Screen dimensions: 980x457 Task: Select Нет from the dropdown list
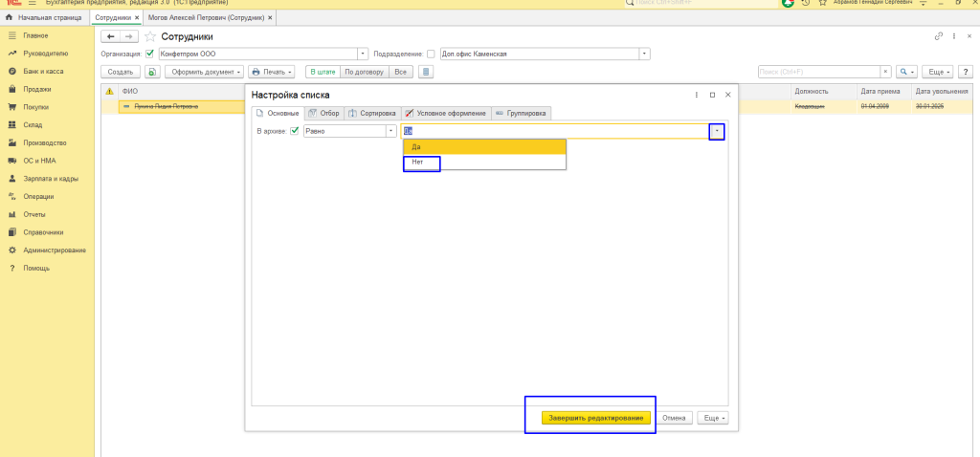(x=418, y=163)
